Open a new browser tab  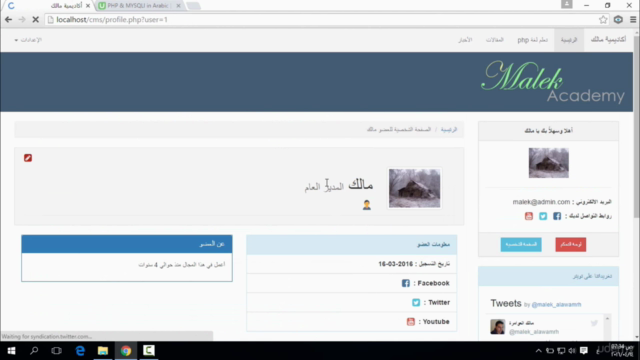point(193,6)
